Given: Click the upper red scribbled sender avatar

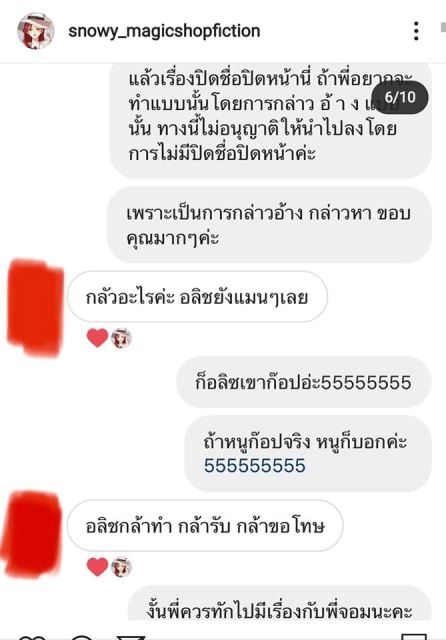Looking at the screenshot, I should [35, 307].
